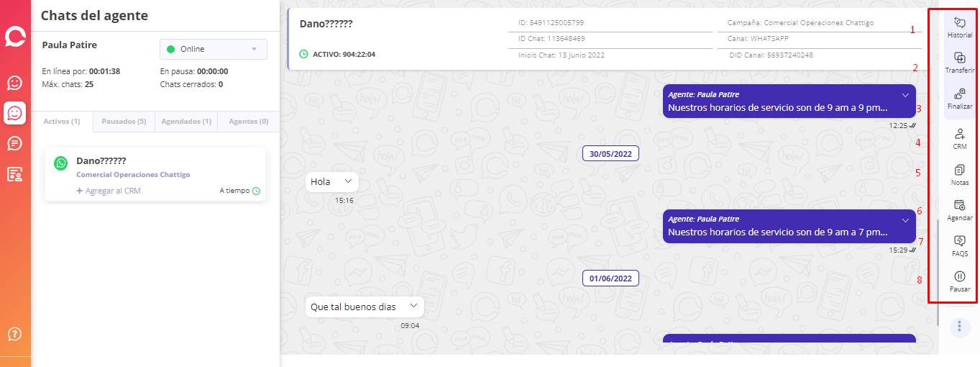Image resolution: width=980 pixels, height=367 pixels.
Task: Click the Transferir chat icon
Action: click(959, 63)
